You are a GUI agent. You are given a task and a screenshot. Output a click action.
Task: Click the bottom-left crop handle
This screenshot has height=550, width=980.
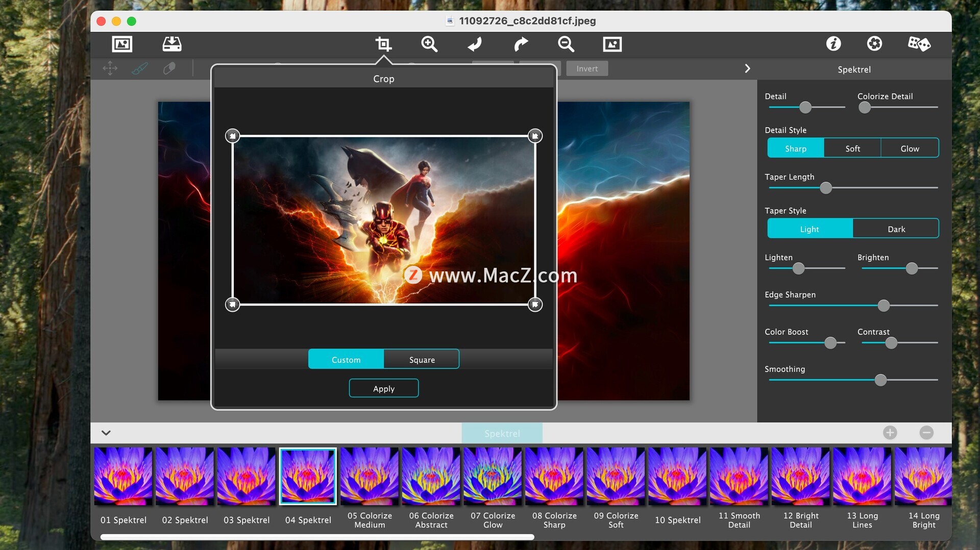tap(232, 305)
